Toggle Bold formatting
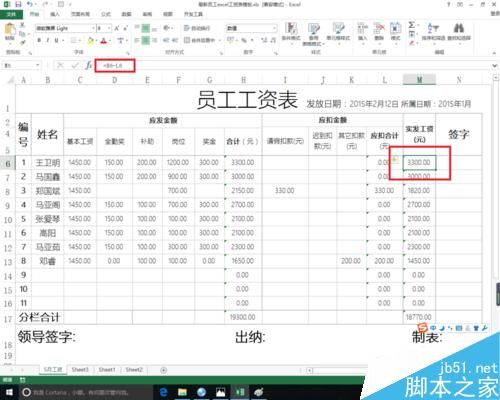Viewport: 500px width, 400px height. click(39, 40)
